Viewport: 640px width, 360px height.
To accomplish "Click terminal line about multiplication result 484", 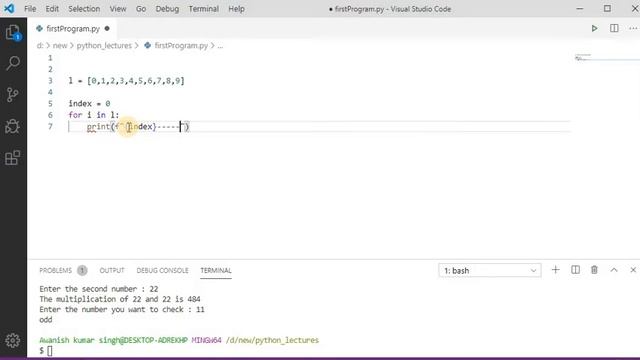I will point(120,299).
